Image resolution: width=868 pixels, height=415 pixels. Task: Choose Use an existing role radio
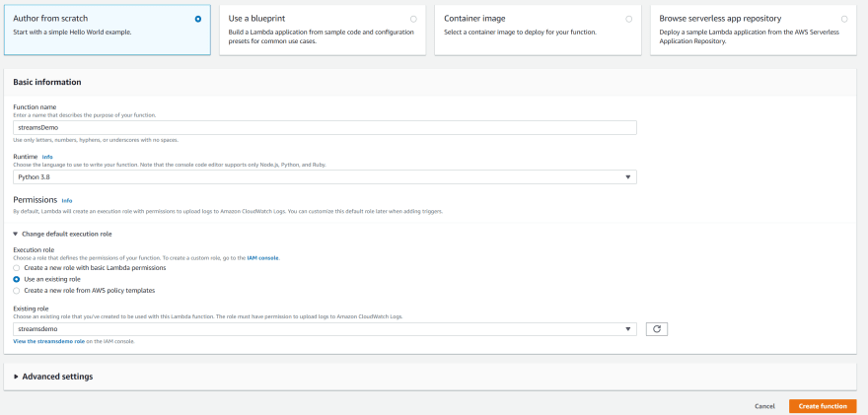(17, 279)
